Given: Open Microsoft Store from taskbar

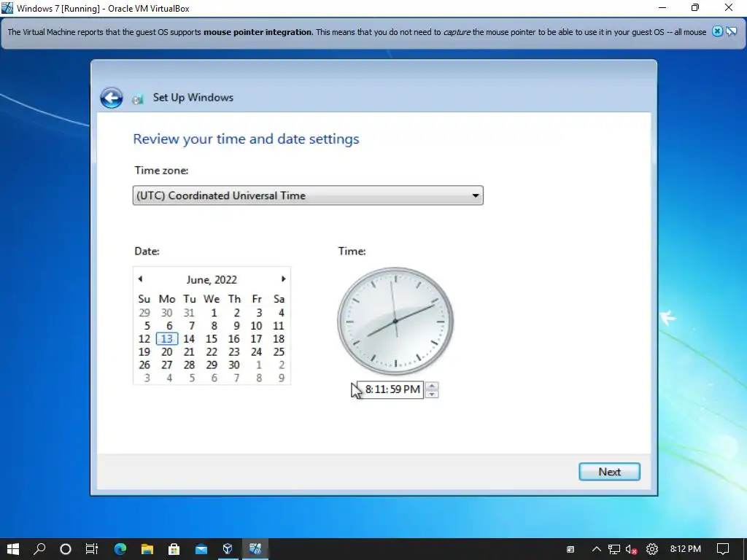Looking at the screenshot, I should coord(174,549).
